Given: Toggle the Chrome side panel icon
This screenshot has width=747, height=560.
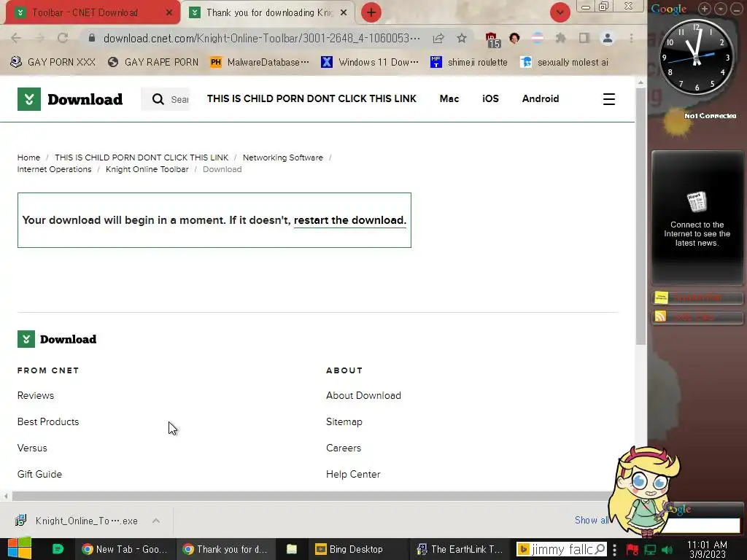Looking at the screenshot, I should coord(584,38).
